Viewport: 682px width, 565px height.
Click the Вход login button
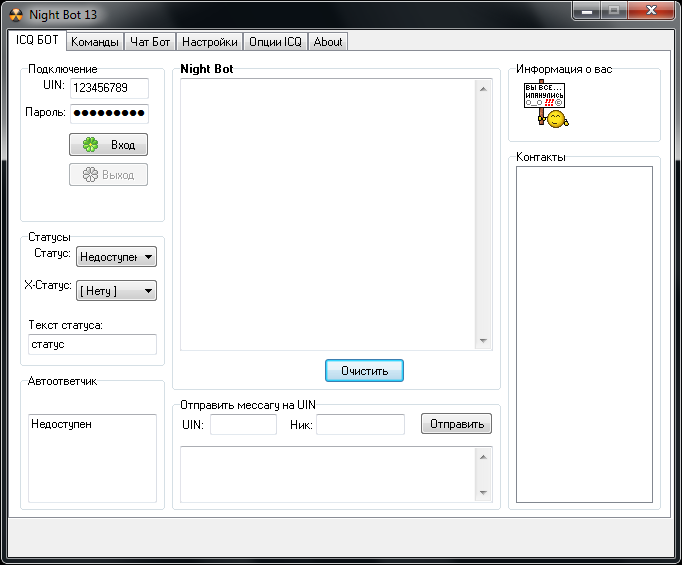(x=108, y=144)
